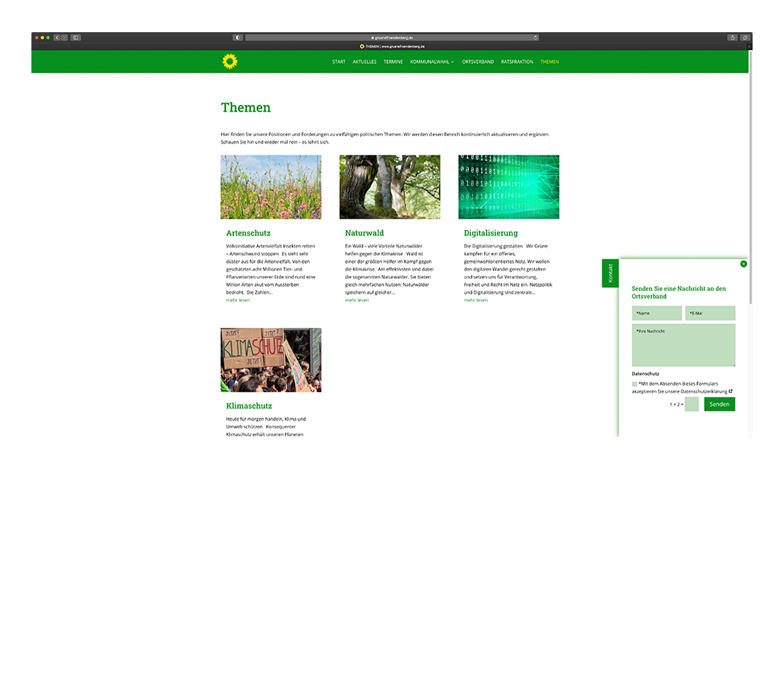Screen dimensions: 784x681
Task: Toggle the vertical Kontakt side tab
Action: pyautogui.click(x=610, y=273)
